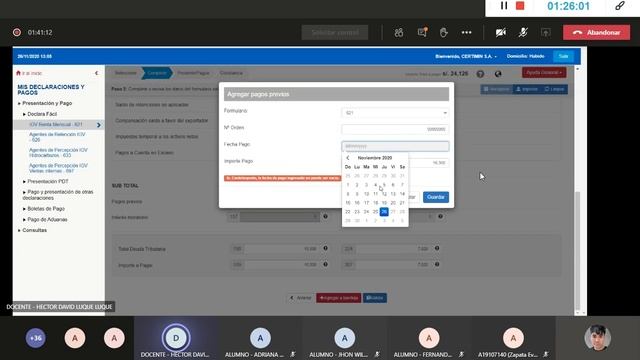
Task: Unmute the microphone
Action: coord(523,33)
